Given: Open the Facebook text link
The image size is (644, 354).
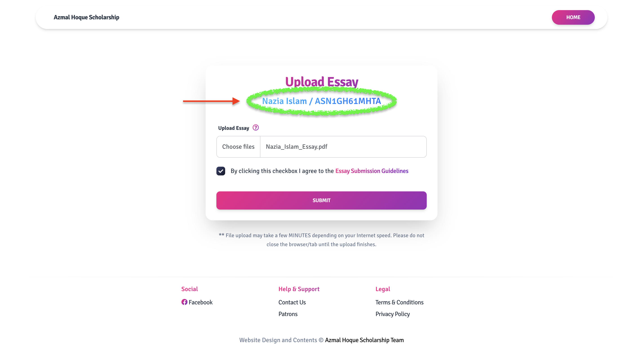Looking at the screenshot, I should click(200, 302).
